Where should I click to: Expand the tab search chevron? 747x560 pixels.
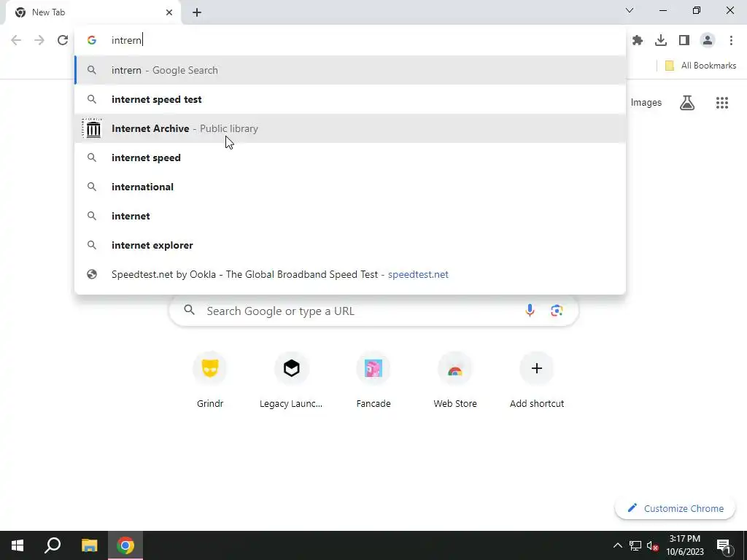pos(630,10)
